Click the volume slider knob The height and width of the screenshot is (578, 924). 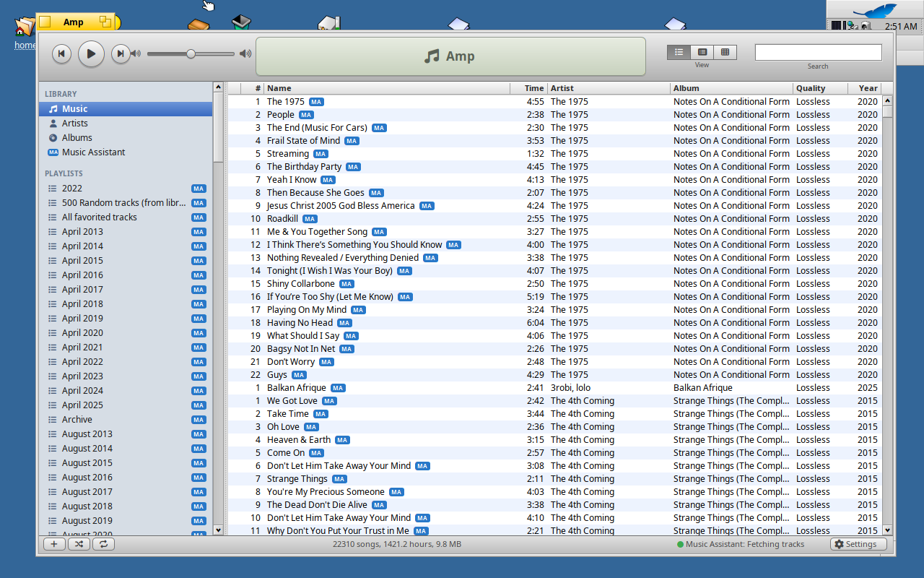point(191,53)
